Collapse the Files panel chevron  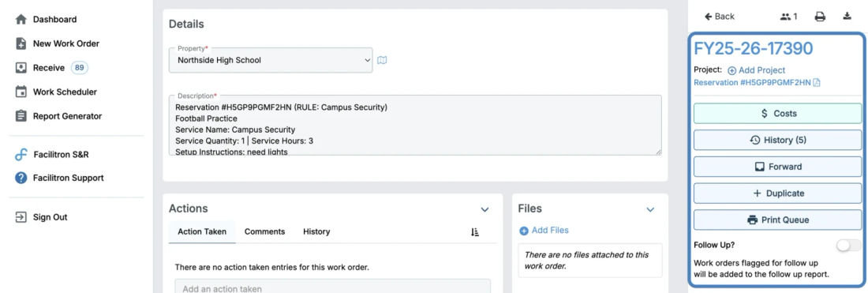tap(650, 209)
